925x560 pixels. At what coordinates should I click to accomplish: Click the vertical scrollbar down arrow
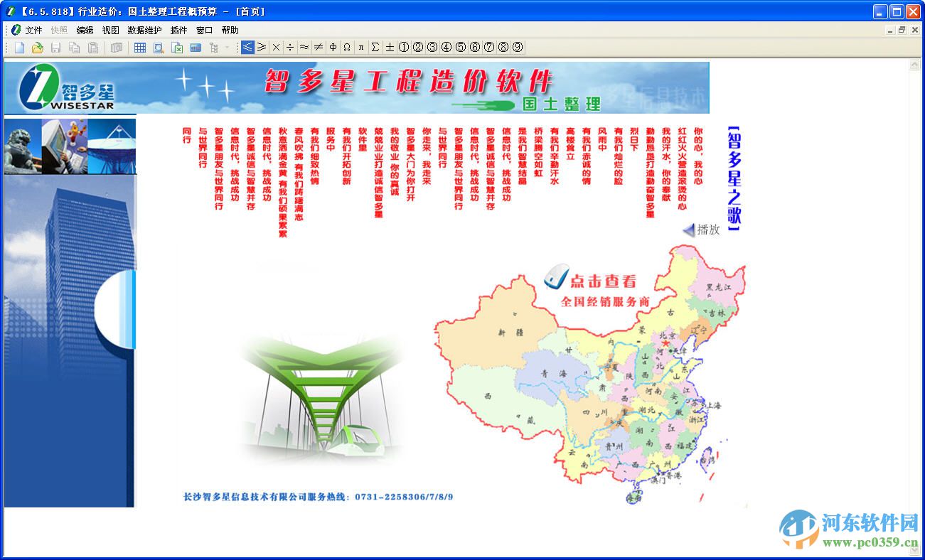point(915,550)
